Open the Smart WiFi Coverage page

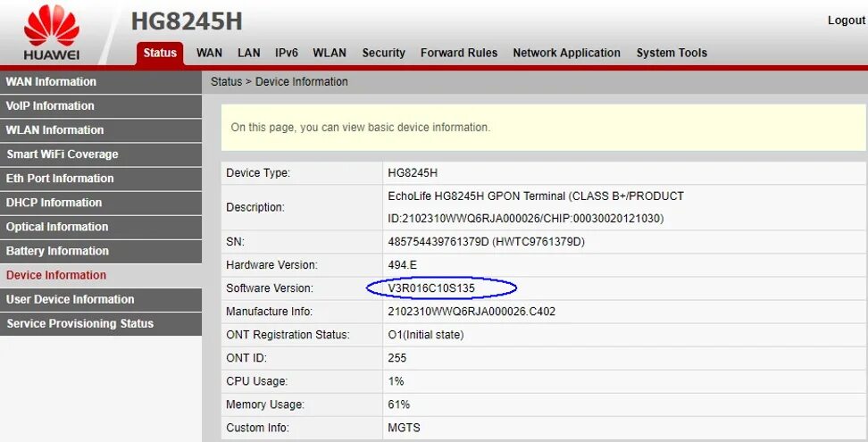(101, 154)
